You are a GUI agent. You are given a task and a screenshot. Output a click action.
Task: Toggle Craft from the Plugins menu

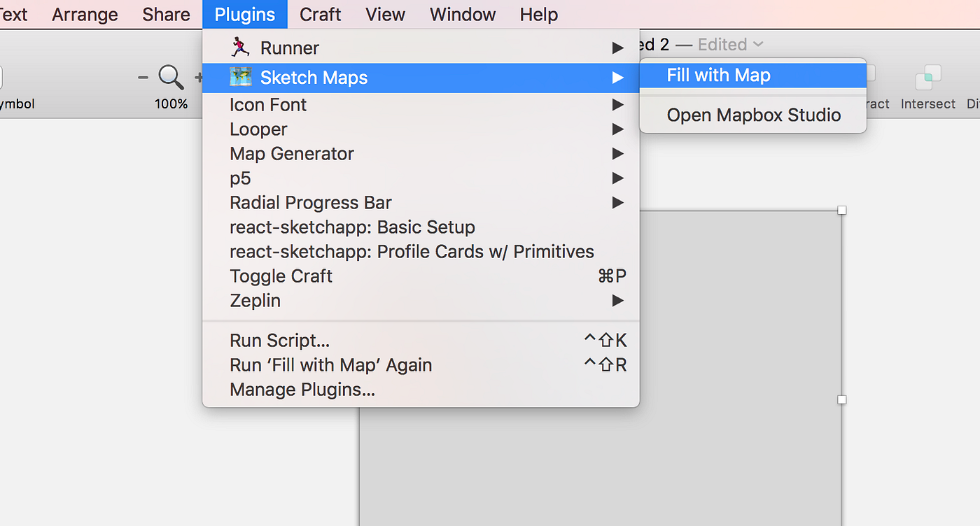(x=281, y=276)
